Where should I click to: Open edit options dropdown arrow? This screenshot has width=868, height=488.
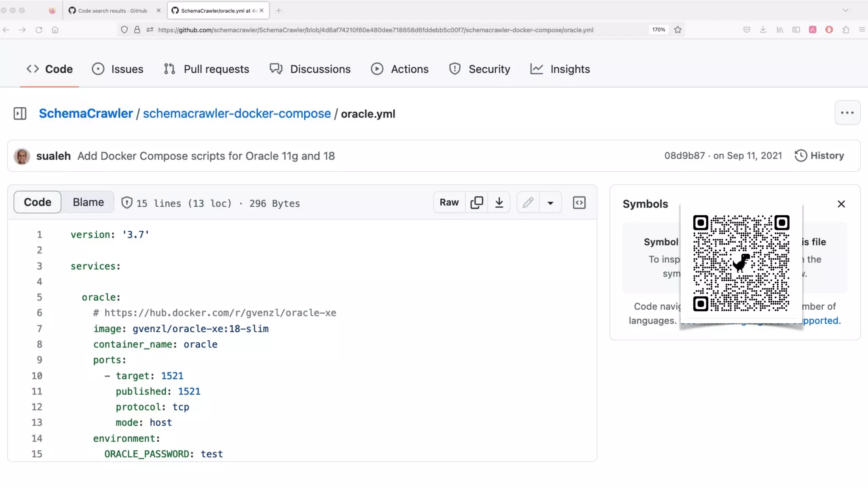550,202
